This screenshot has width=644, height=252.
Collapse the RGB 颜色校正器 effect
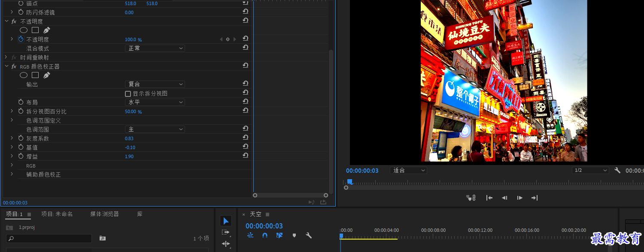coord(6,66)
